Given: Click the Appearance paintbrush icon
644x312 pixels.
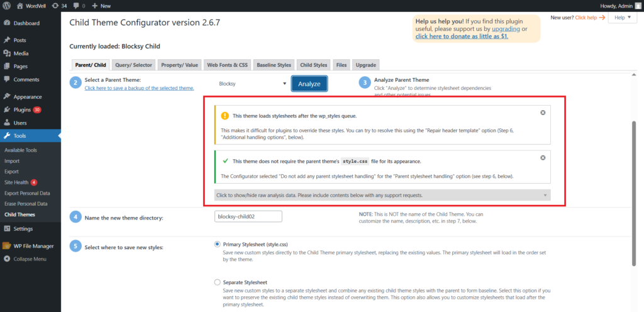Looking at the screenshot, I should (x=7, y=97).
